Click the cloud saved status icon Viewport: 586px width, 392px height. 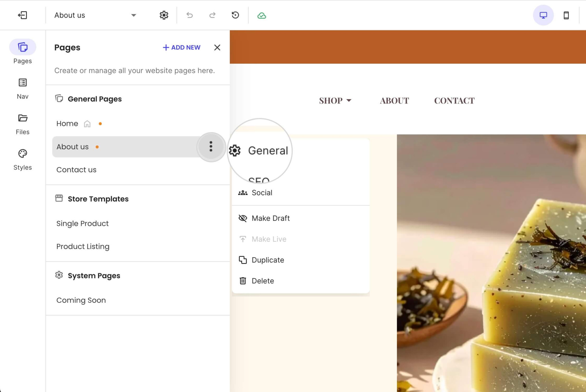click(x=262, y=15)
